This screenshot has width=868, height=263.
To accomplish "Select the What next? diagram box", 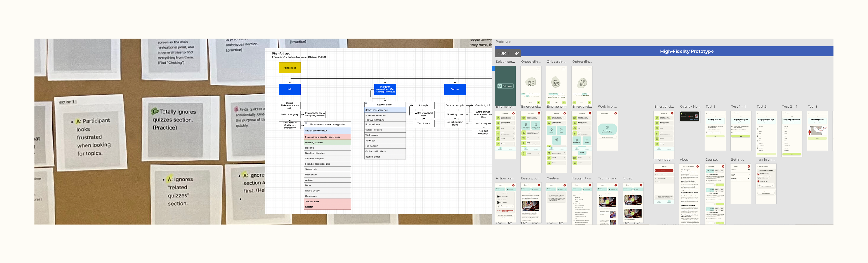I will click(290, 126).
